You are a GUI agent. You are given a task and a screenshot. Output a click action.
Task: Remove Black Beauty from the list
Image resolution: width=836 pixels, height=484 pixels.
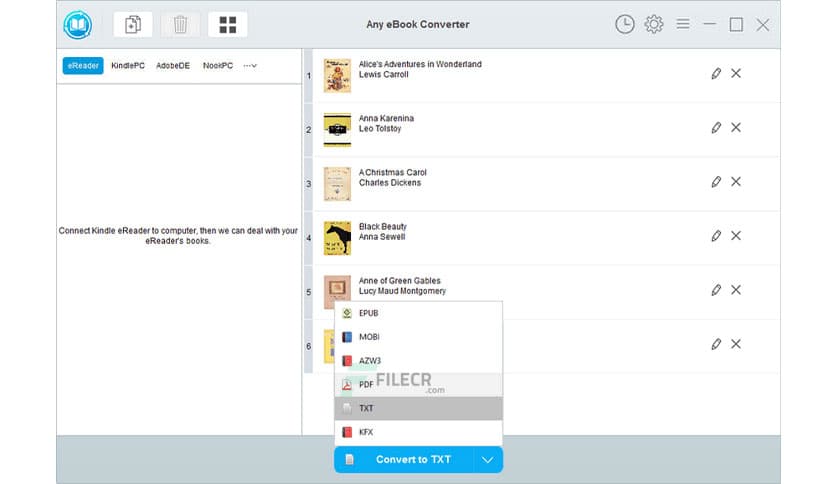(736, 236)
